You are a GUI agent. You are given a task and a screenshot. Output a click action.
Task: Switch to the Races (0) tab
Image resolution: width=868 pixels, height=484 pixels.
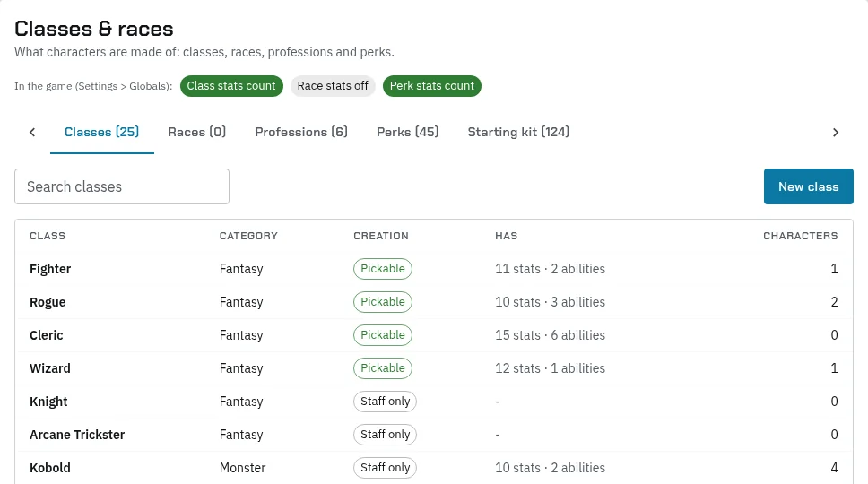pyautogui.click(x=197, y=132)
